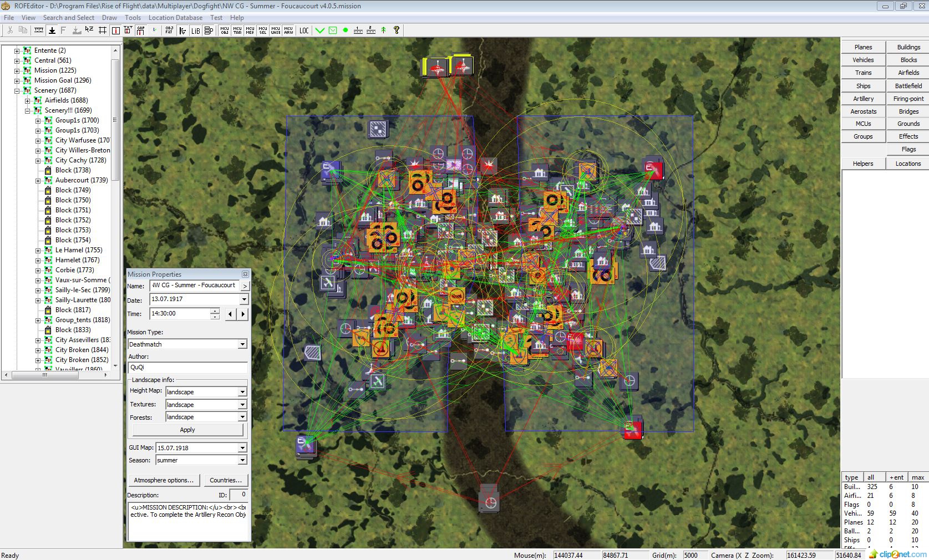The height and width of the screenshot is (560, 929).
Task: Switch to the Locations tab
Action: pos(907,164)
